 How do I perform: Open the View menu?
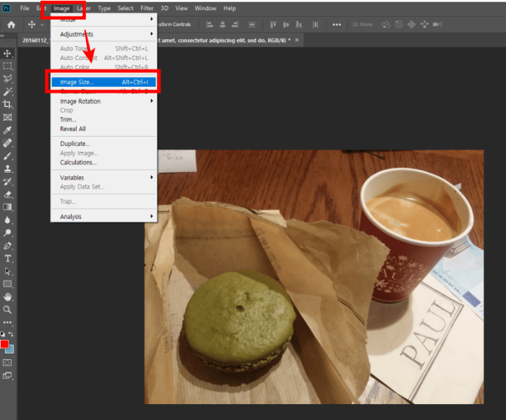coord(181,9)
